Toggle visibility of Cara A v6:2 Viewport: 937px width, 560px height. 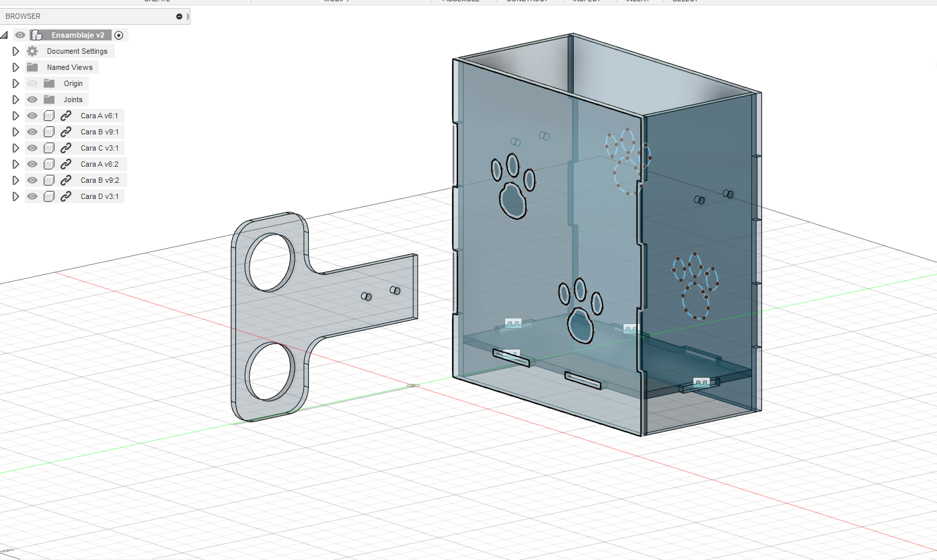click(x=32, y=164)
